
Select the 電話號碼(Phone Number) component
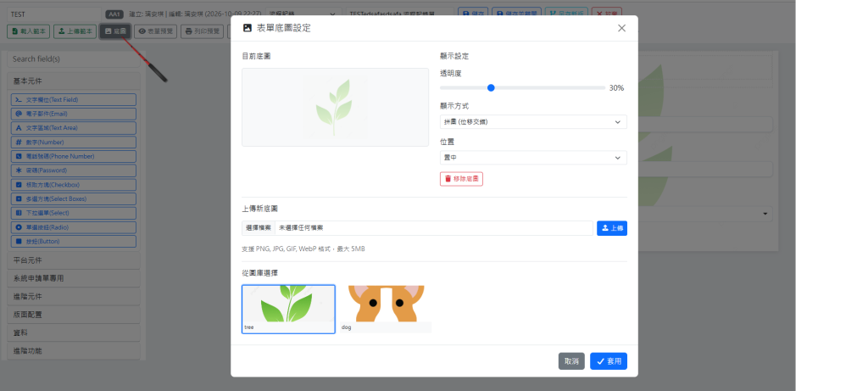(74, 156)
